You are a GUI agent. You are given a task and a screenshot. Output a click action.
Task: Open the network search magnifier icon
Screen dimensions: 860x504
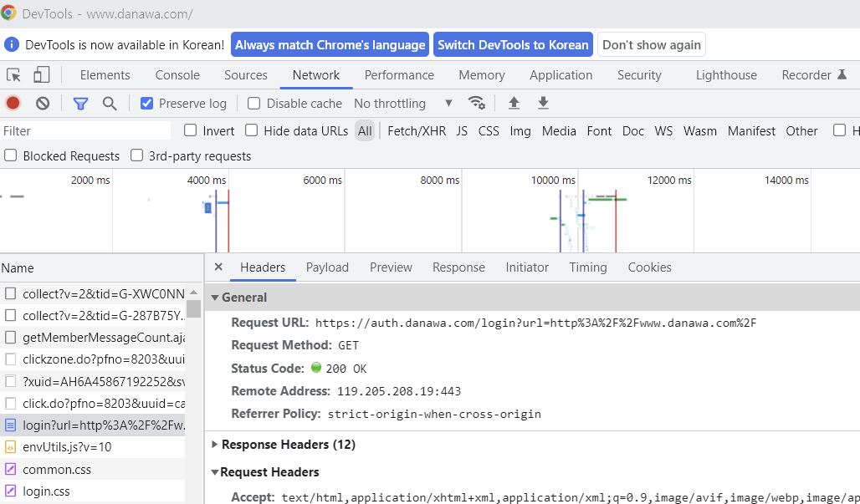tap(110, 103)
